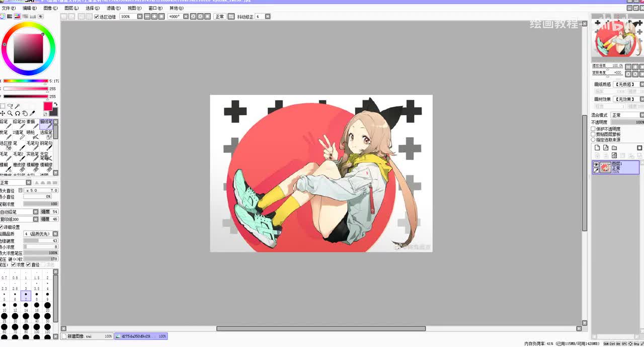Choose the 喷枪 airbrush
Image resolution: width=644 pixels, height=347 pixels.
[32, 135]
